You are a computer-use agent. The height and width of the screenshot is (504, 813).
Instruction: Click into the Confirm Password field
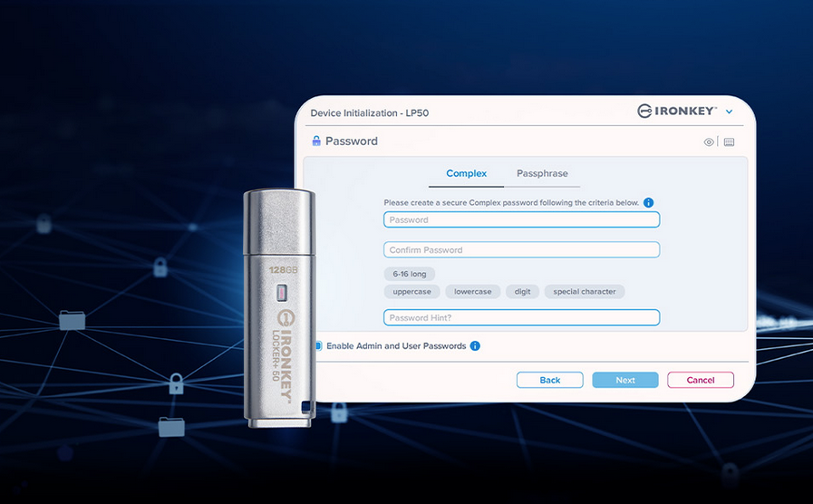pos(521,250)
